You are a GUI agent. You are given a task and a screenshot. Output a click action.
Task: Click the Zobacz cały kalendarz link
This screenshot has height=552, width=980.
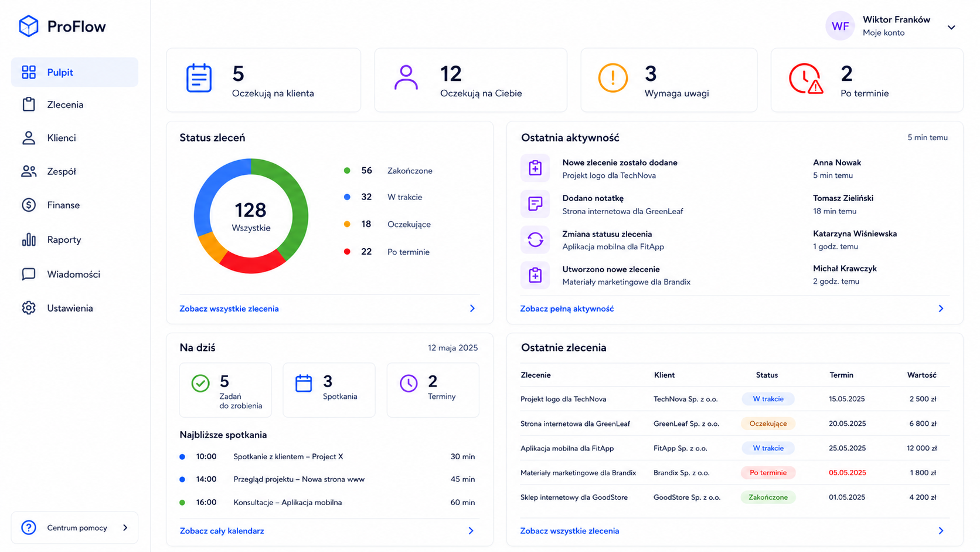click(x=222, y=531)
